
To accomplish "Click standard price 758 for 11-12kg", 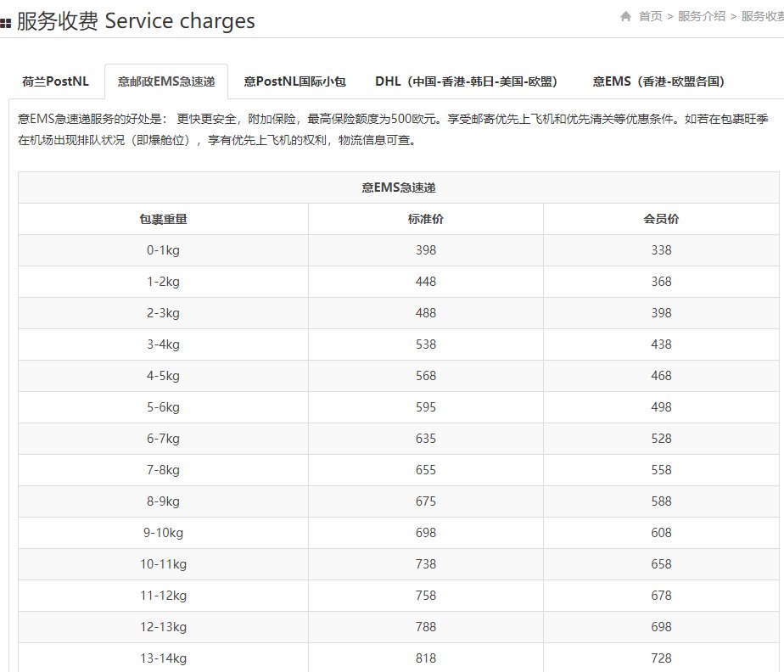I will [425, 596].
